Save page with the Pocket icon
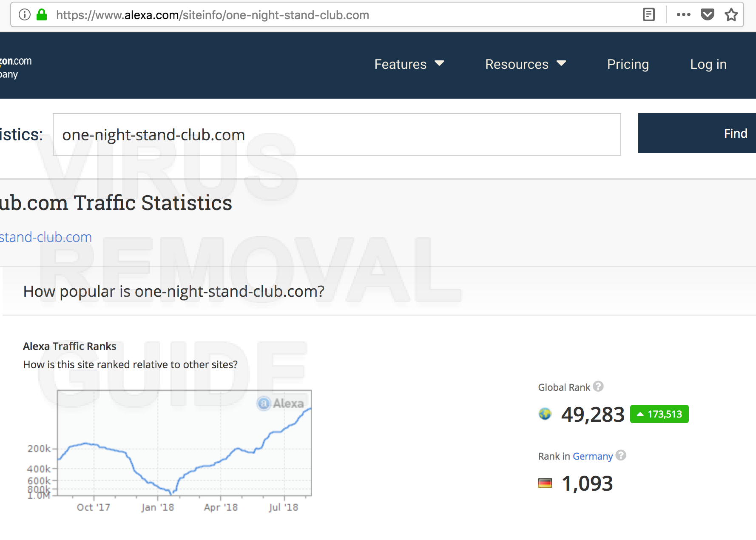756x540 pixels. [708, 15]
